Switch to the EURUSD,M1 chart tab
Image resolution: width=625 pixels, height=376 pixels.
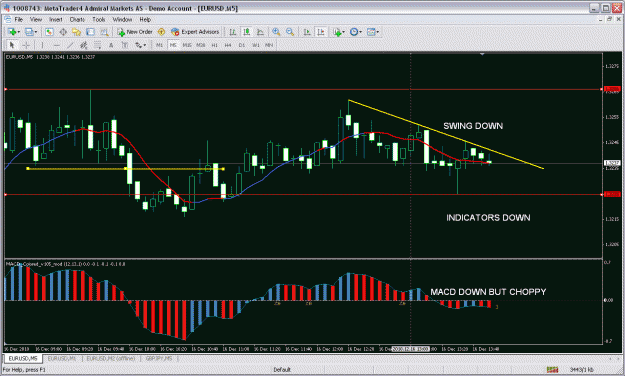coord(62,358)
